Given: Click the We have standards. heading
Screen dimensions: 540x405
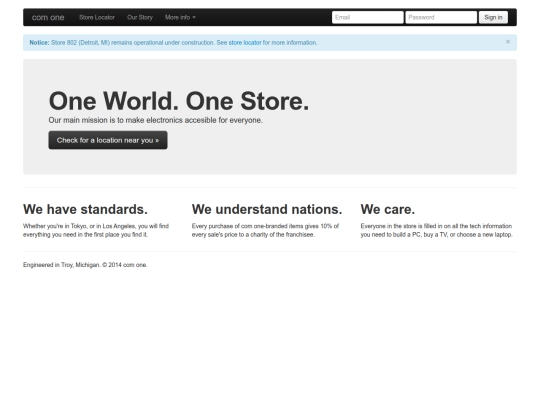Looking at the screenshot, I should pos(85,209).
